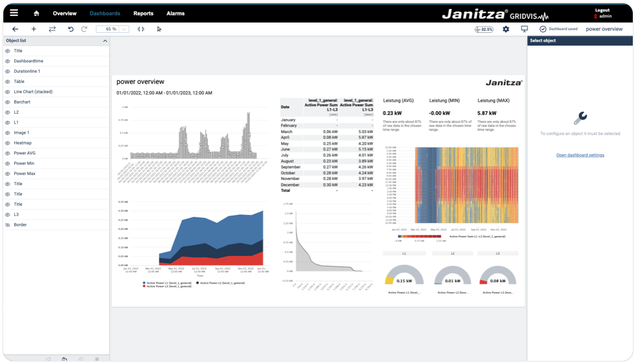Open dashboard settings gear icon

coord(506,29)
